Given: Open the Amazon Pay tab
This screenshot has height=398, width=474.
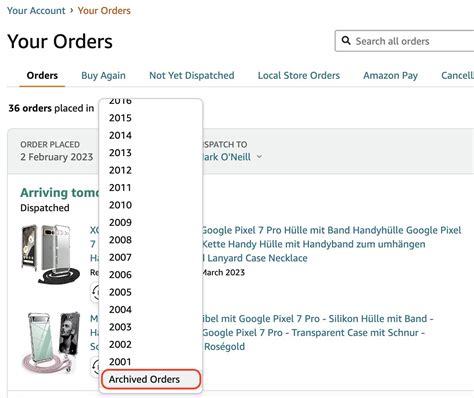Looking at the screenshot, I should (x=390, y=75).
